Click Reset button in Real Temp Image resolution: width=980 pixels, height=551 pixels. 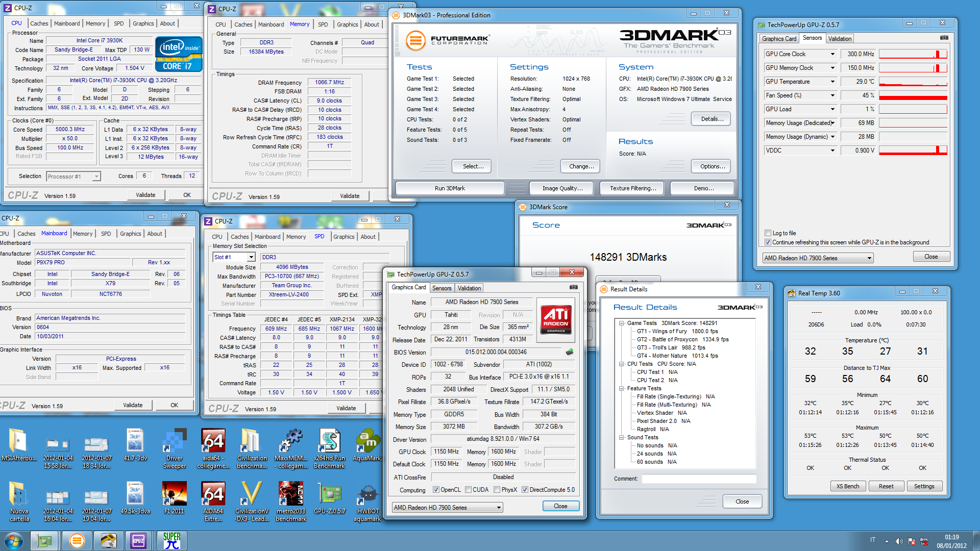(x=886, y=486)
